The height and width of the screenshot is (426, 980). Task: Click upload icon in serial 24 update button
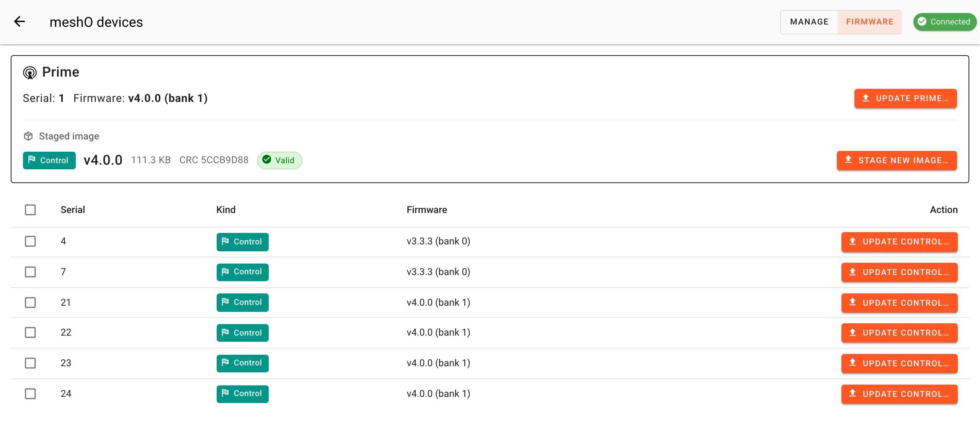(x=853, y=393)
